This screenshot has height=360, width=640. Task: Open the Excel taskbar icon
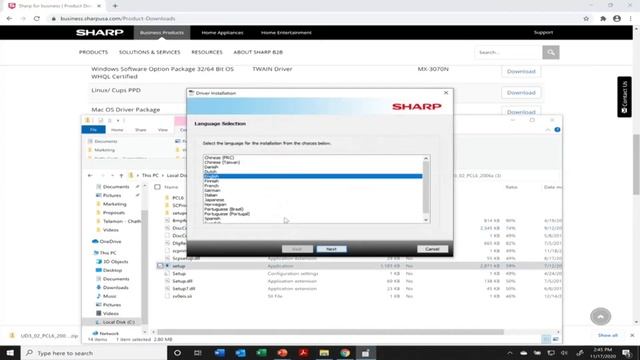261,353
